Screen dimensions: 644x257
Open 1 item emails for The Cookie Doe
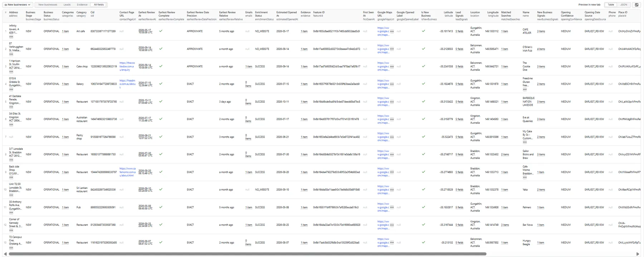249,66
